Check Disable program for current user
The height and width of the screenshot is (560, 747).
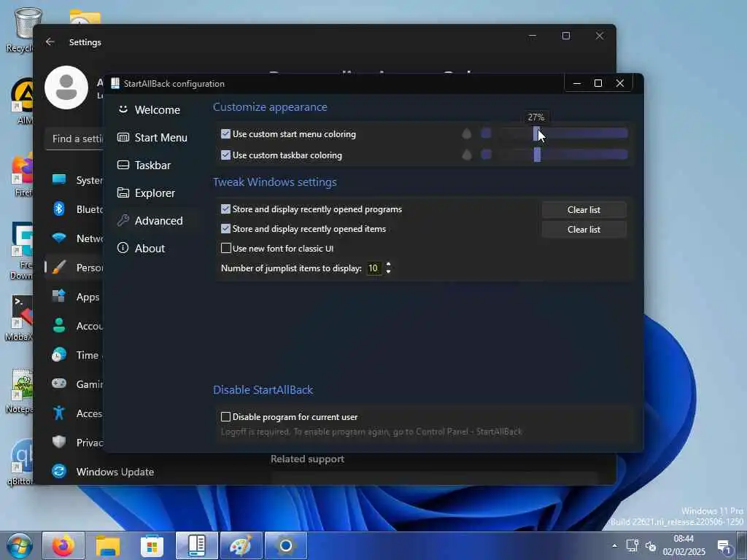[x=226, y=416]
